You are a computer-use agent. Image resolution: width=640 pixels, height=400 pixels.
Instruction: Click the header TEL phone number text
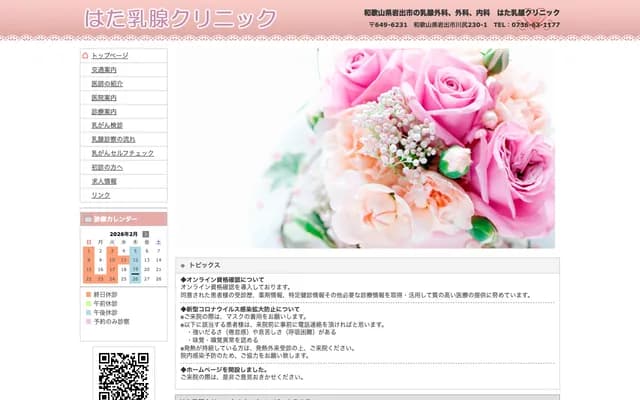click(x=527, y=25)
